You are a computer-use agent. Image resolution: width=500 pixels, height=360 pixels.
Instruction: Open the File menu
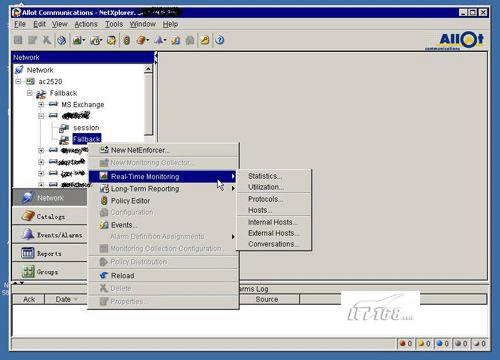click(x=20, y=24)
